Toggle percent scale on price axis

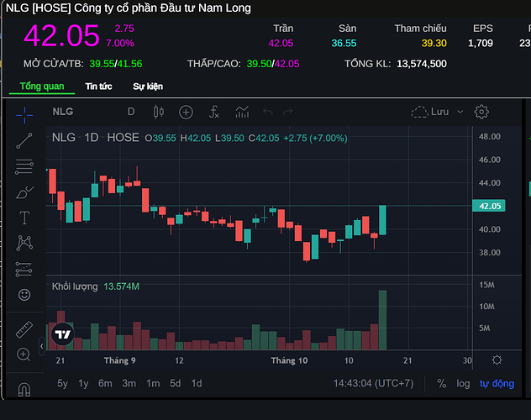click(x=441, y=383)
